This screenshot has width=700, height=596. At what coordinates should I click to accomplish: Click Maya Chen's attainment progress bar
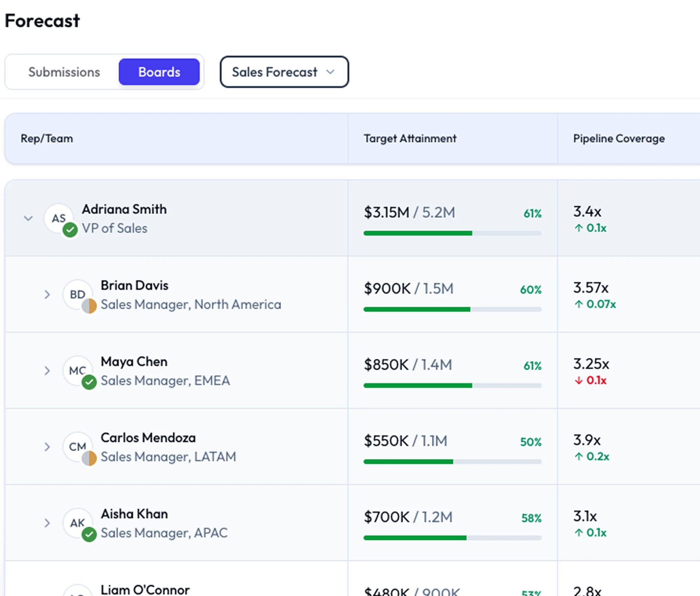pyautogui.click(x=453, y=386)
